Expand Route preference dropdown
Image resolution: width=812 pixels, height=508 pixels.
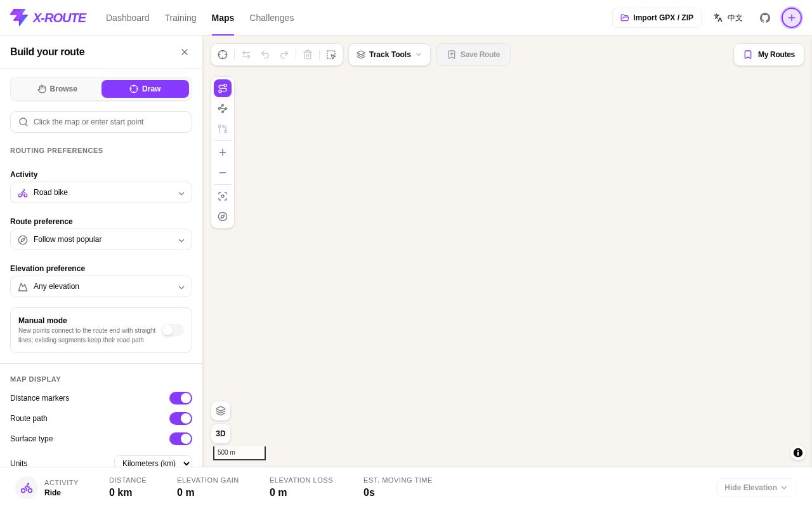pos(101,239)
